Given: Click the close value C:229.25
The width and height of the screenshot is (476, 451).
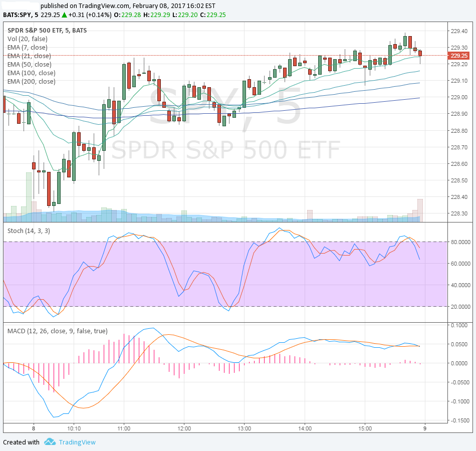Looking at the screenshot, I should pos(213,15).
